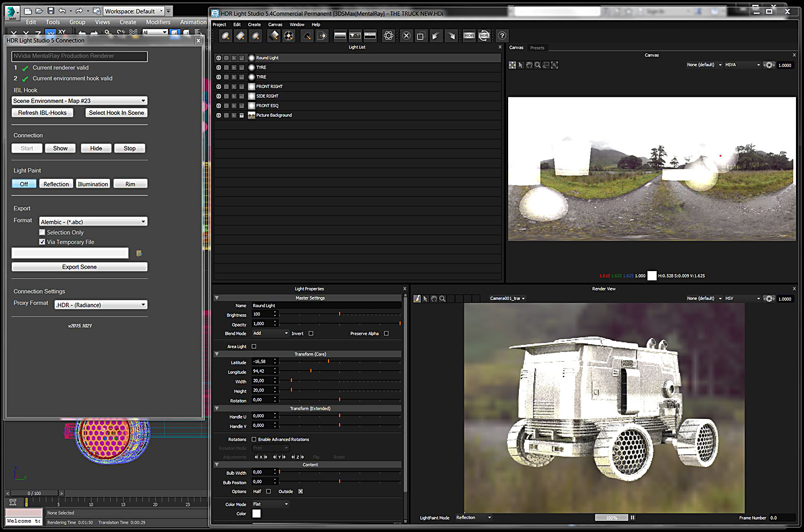The image size is (804, 532).
Task: Render the HDR using the HDR icon
Action: (469, 36)
